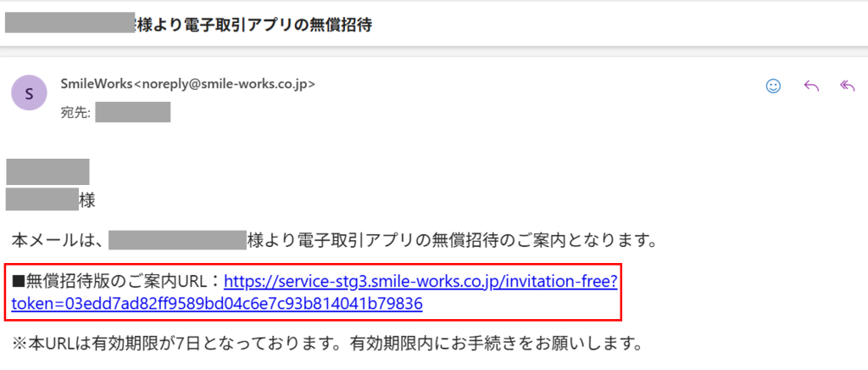Select the noreply@smile-works.co.jp sender address
Image resolution: width=868 pixels, height=370 pixels.
click(x=225, y=84)
